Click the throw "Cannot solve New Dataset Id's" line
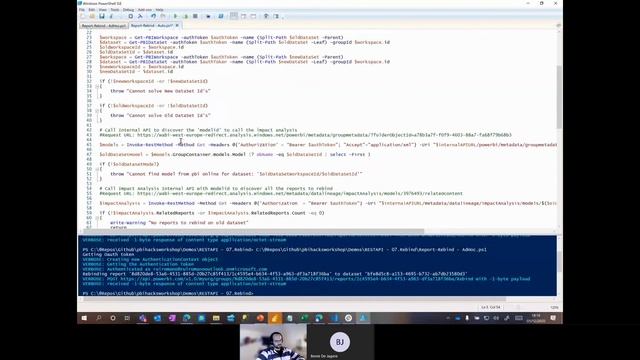This screenshot has height=360, width=640. click(160, 91)
